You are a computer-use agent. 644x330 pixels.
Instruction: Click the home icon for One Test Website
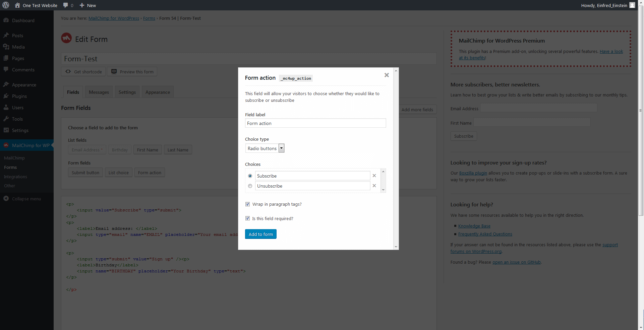(17, 5)
